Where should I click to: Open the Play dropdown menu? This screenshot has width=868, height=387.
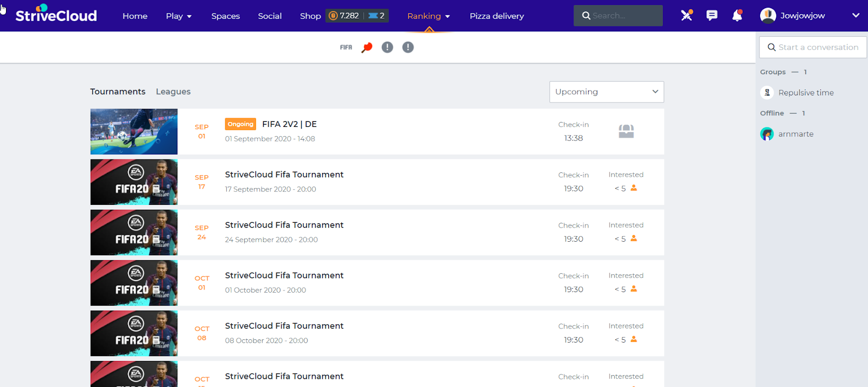178,16
